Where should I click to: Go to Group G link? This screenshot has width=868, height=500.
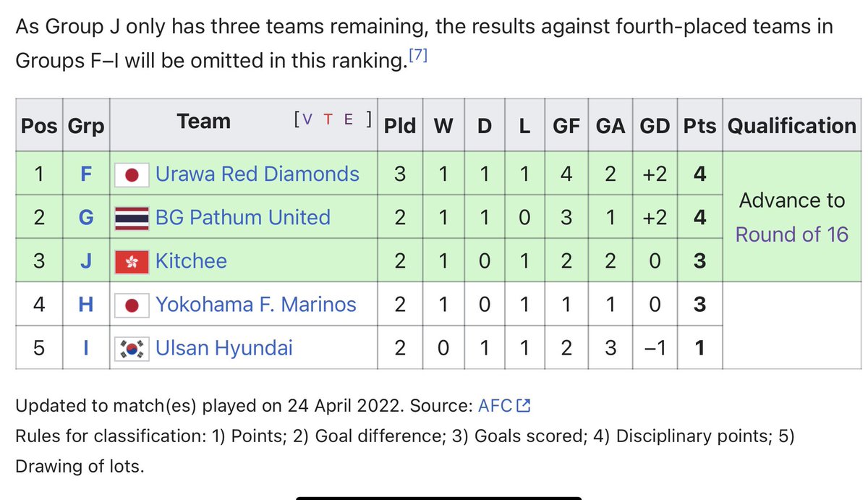pos(85,218)
